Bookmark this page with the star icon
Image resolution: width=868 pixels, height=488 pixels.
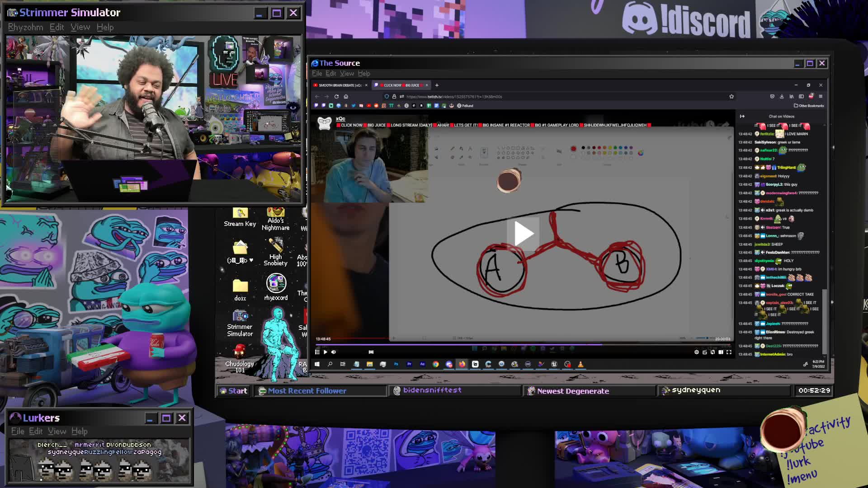[x=731, y=96]
